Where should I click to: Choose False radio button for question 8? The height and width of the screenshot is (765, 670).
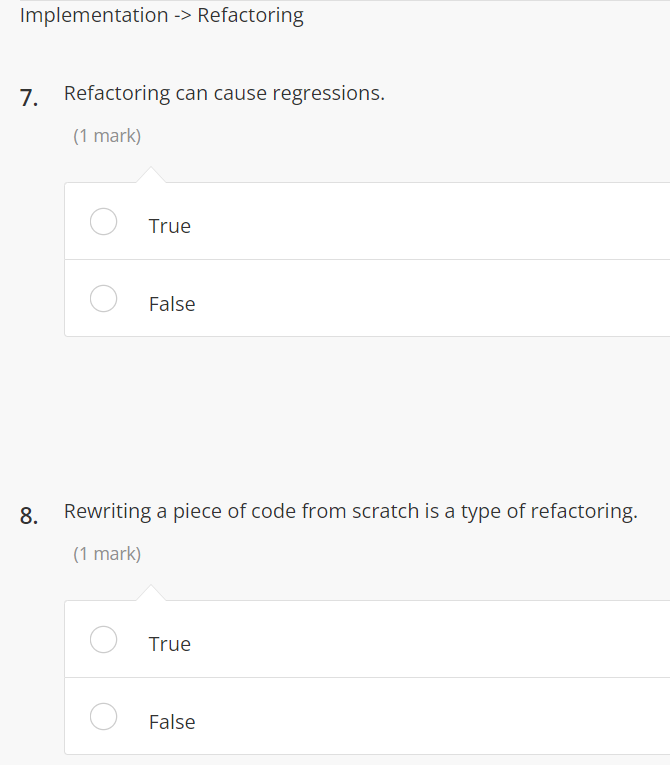click(104, 716)
